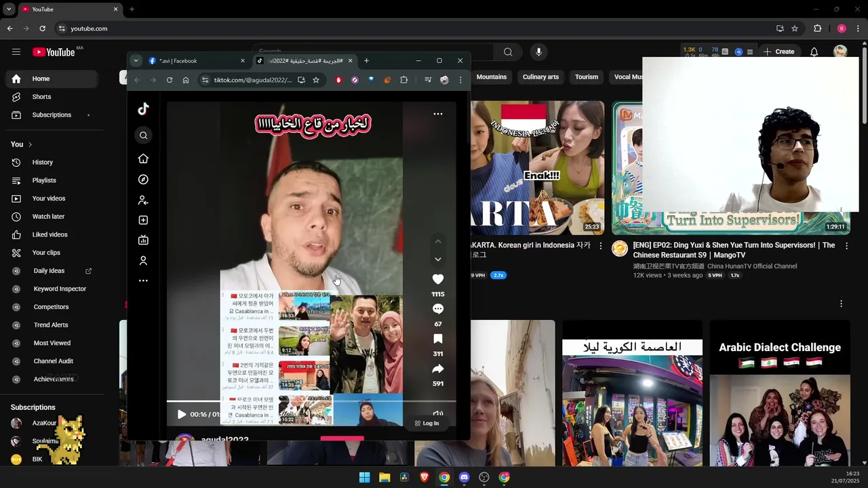Open YouTube guide hamburger menu
The image size is (868, 488).
16,52
